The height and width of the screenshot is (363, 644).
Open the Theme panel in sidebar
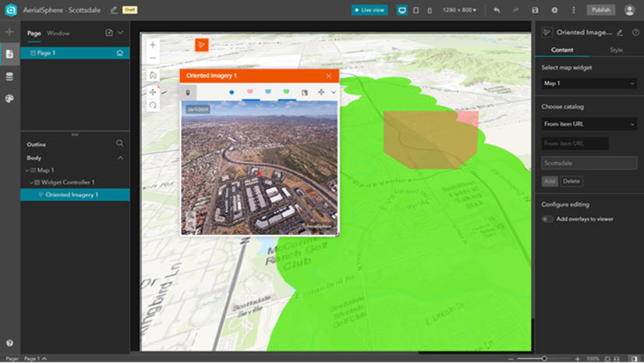(9, 98)
